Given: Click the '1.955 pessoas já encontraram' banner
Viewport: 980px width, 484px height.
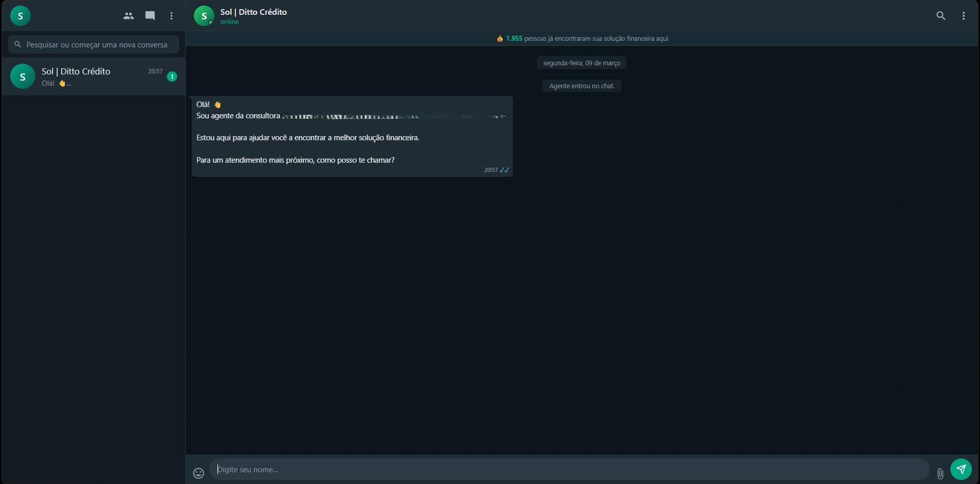Looking at the screenshot, I should pyautogui.click(x=582, y=38).
